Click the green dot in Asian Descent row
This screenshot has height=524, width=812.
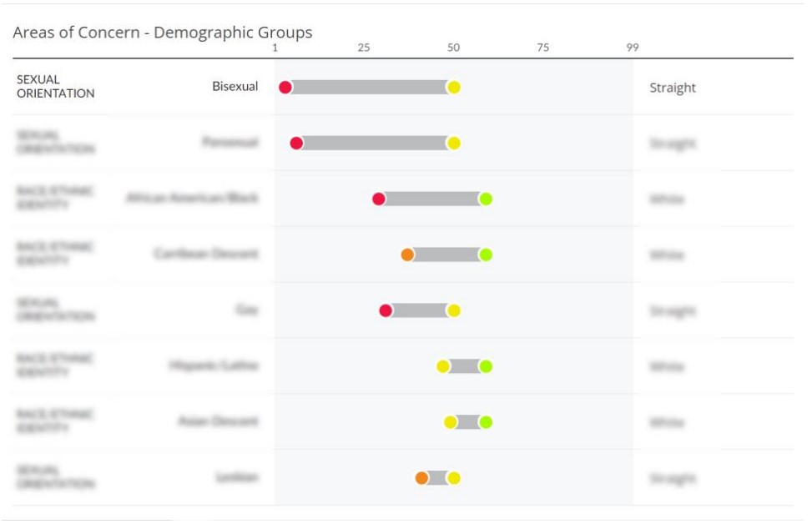tap(486, 422)
